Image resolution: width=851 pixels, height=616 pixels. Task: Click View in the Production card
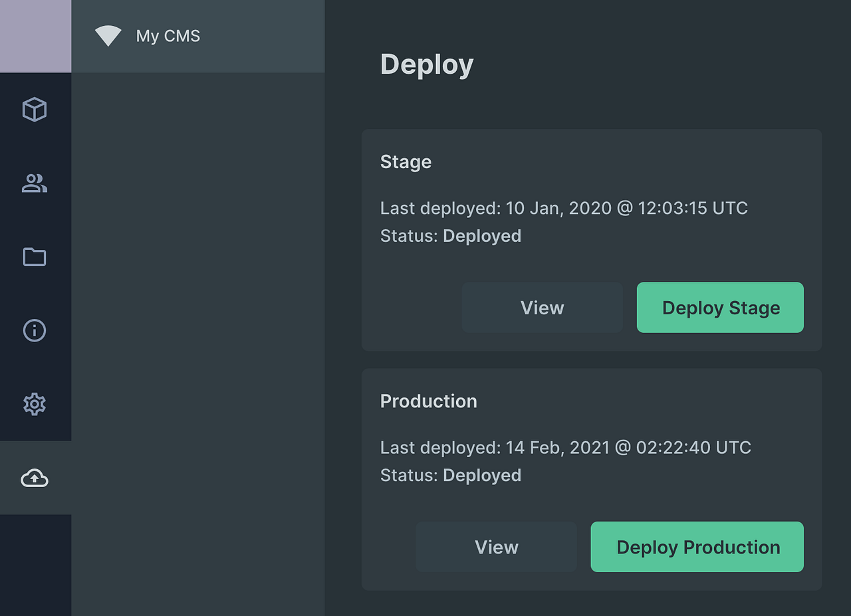pyautogui.click(x=496, y=546)
